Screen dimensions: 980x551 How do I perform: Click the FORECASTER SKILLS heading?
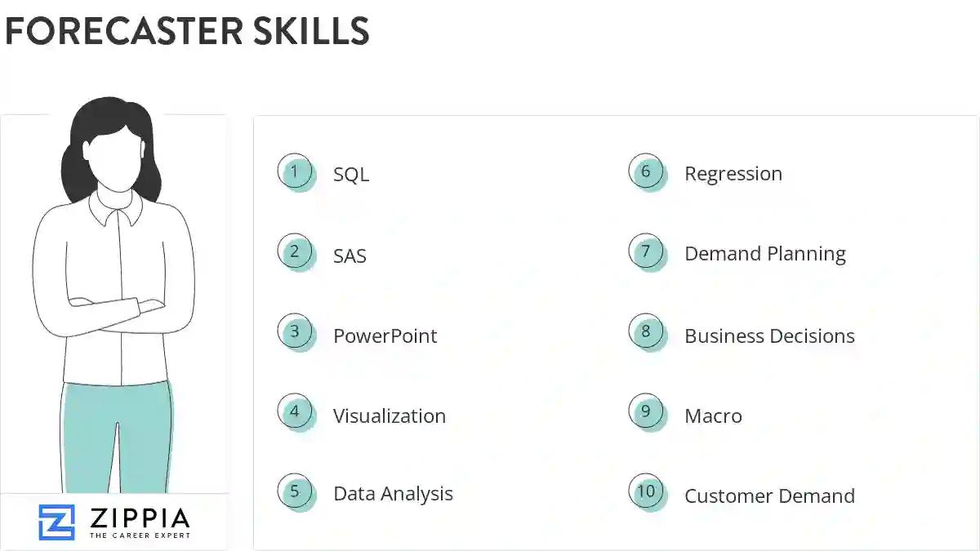coord(187,31)
